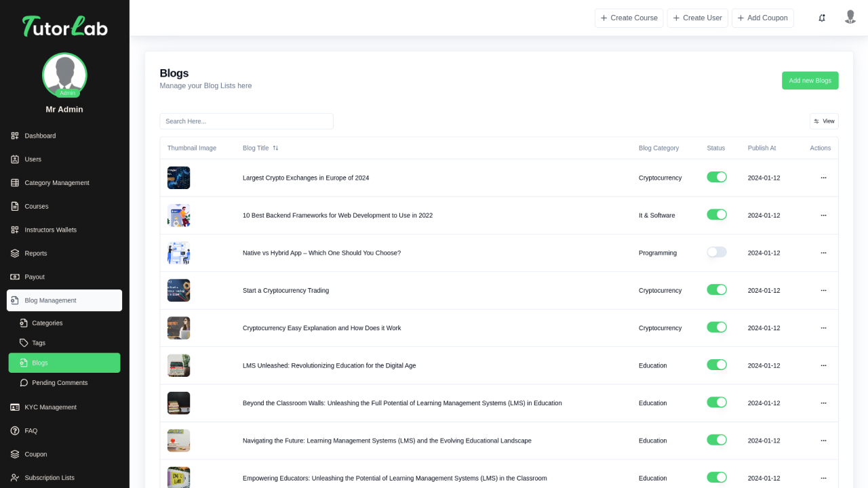Open the KYC Management icon
Screen dimensions: 868x488
15,407
